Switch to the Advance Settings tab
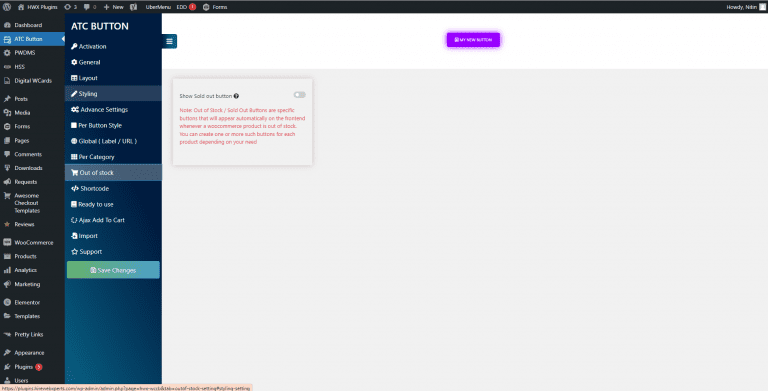 [x=113, y=109]
